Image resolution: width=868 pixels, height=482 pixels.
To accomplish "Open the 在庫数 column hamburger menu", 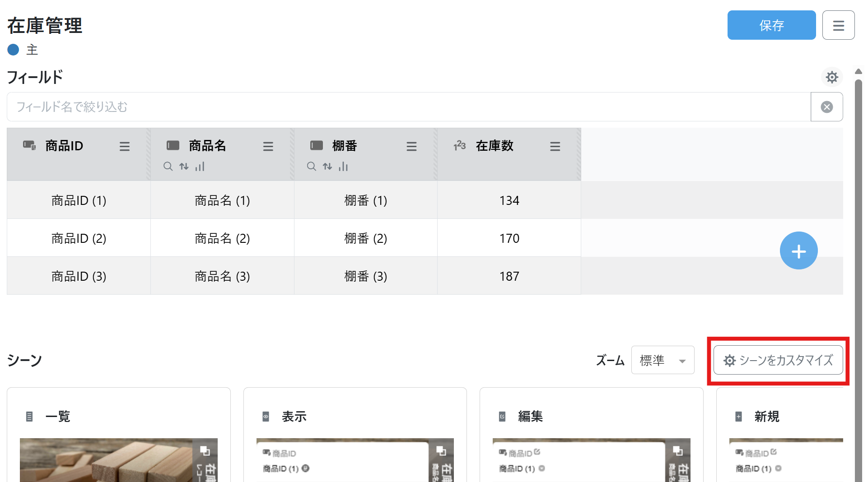I will click(x=555, y=147).
